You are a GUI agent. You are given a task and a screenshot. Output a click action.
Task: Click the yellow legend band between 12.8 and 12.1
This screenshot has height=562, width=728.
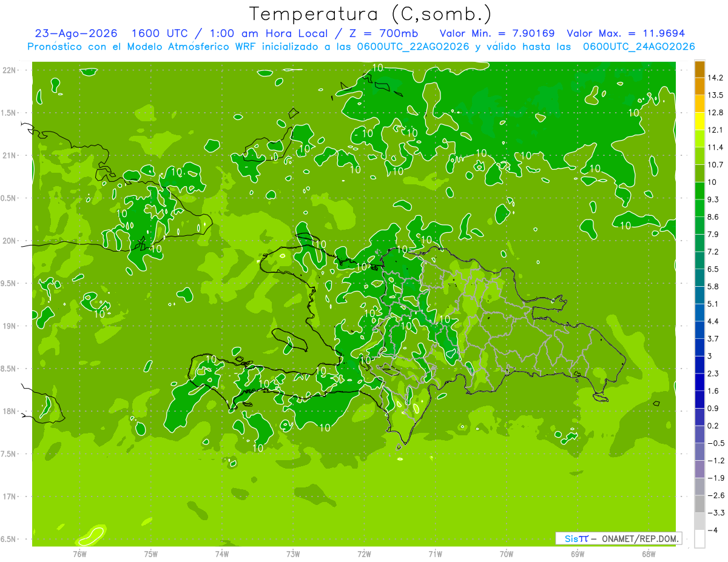pos(699,121)
